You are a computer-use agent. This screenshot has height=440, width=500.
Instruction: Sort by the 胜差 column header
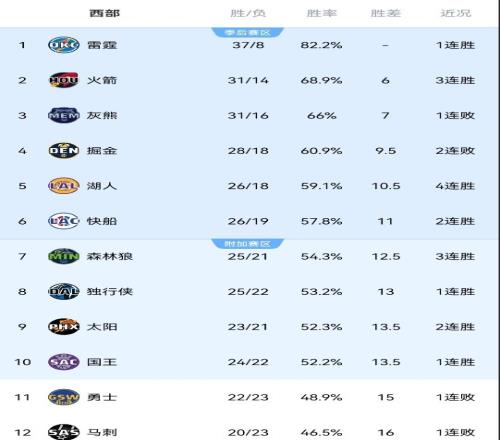coord(386,13)
